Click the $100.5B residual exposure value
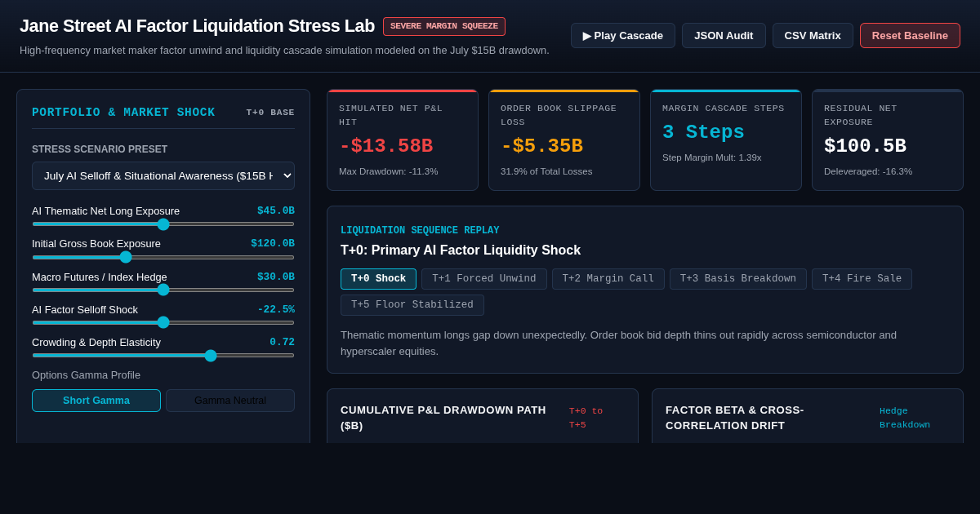980x514 pixels. click(865, 146)
